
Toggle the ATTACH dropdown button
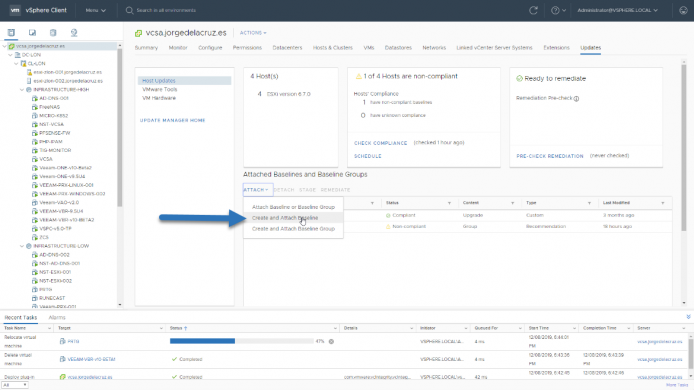(x=258, y=190)
